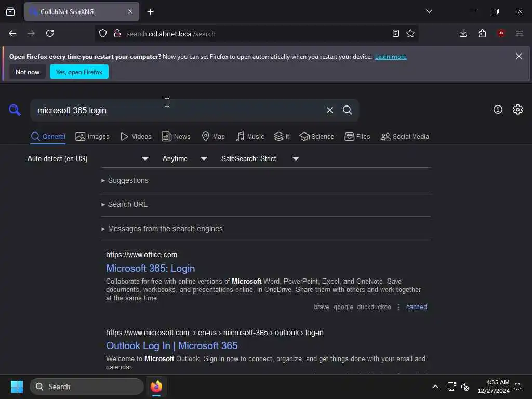The width and height of the screenshot is (532, 399).
Task: Clear the search query with X icon
Action: (x=329, y=110)
